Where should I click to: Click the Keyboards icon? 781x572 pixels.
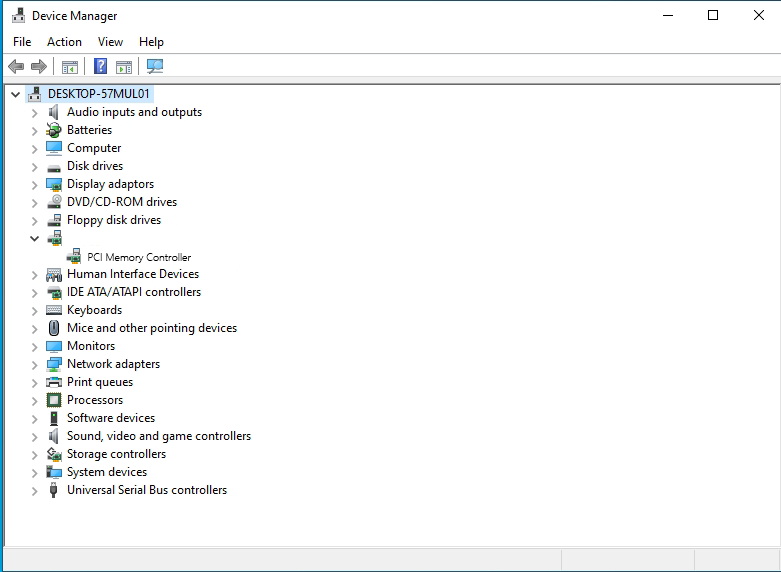54,310
